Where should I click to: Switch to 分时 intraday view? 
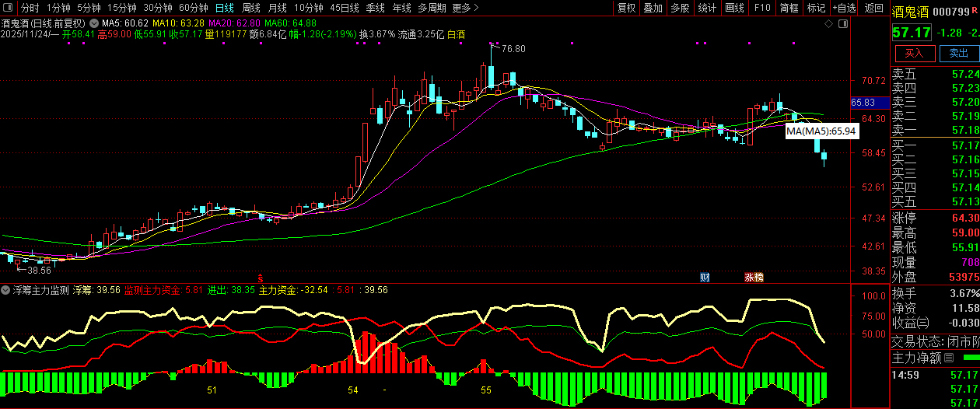click(x=30, y=8)
